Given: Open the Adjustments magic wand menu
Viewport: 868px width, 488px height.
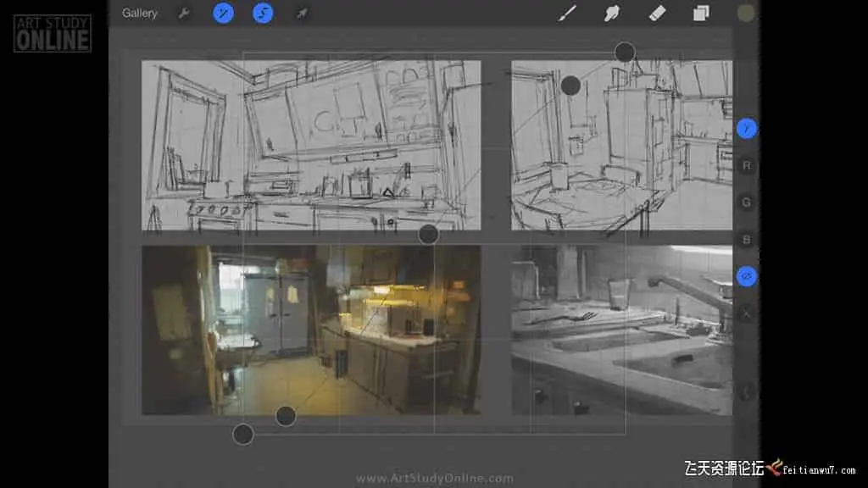Looking at the screenshot, I should pyautogui.click(x=223, y=14).
